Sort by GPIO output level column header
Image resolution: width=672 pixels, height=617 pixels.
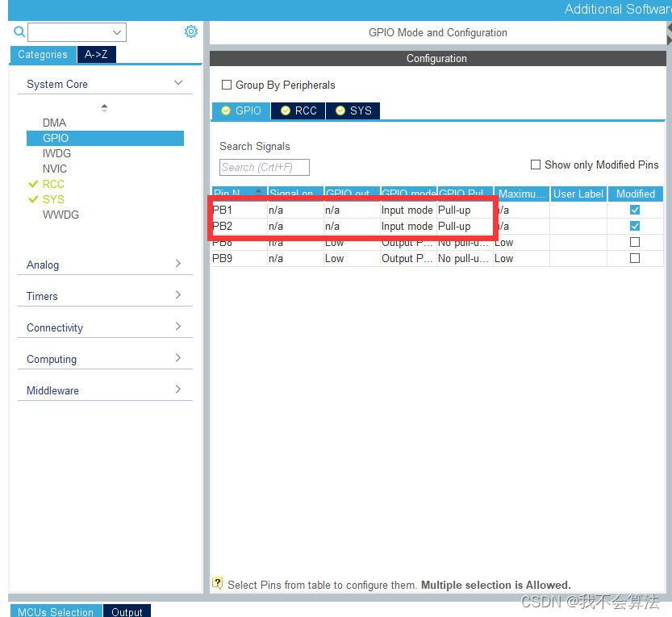pyautogui.click(x=353, y=194)
